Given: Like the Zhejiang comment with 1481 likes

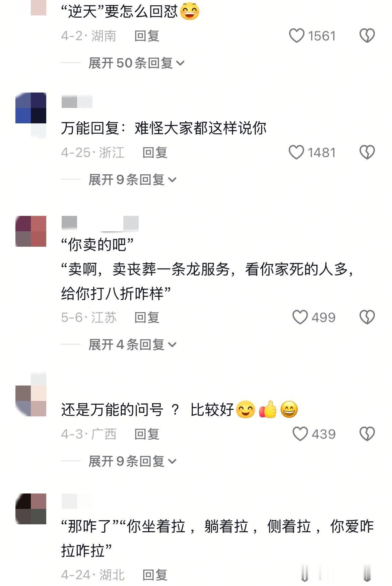Looking at the screenshot, I should (x=297, y=152).
